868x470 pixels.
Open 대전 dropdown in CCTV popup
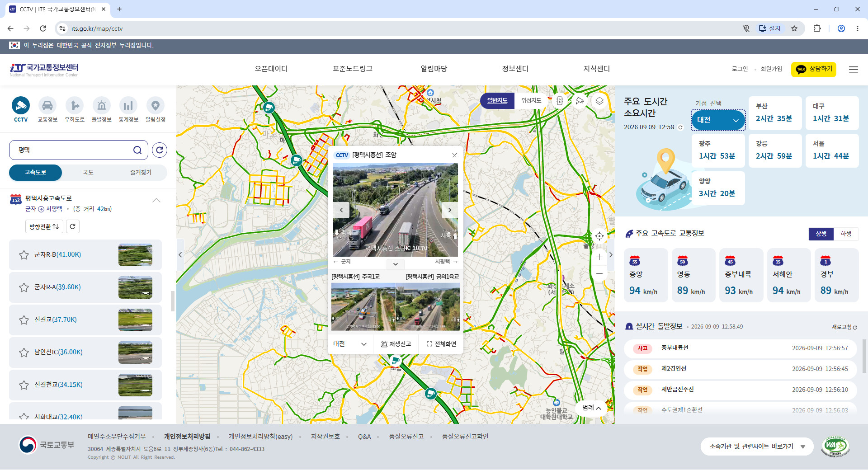coord(350,344)
